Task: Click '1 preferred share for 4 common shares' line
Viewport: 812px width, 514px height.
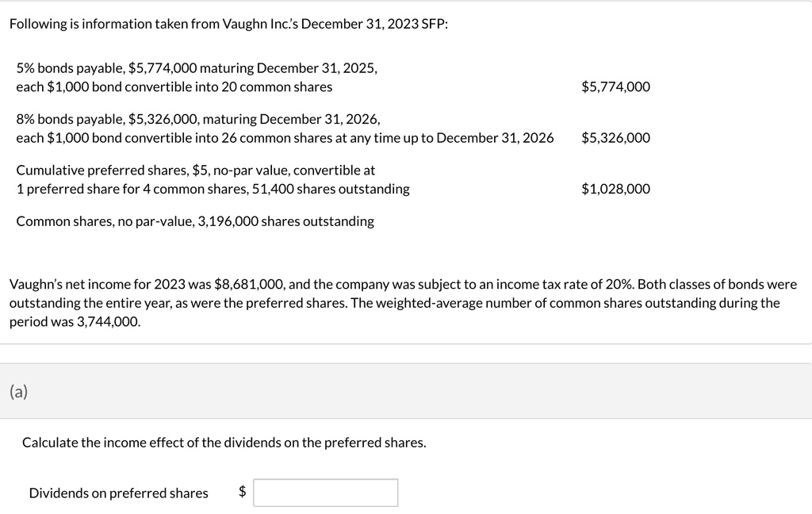Action: (x=213, y=189)
